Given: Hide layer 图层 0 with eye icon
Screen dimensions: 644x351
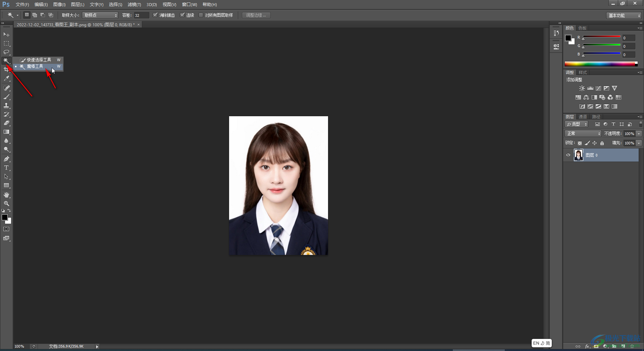Looking at the screenshot, I should click(568, 155).
